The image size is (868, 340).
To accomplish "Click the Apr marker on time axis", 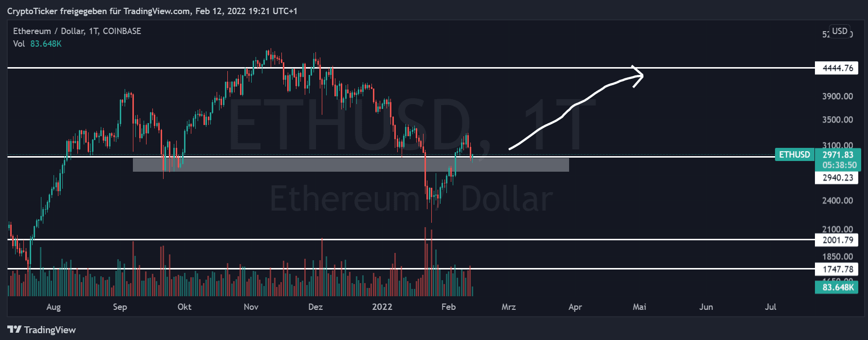I will coord(575,307).
